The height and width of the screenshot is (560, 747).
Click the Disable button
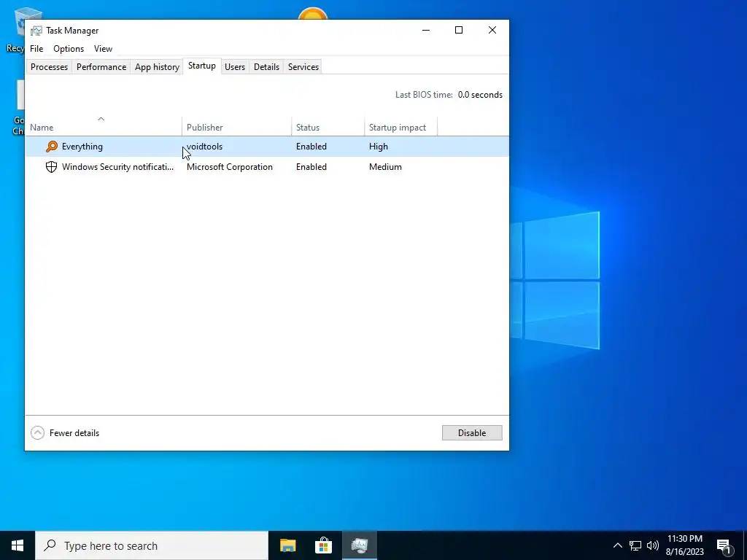tap(472, 433)
